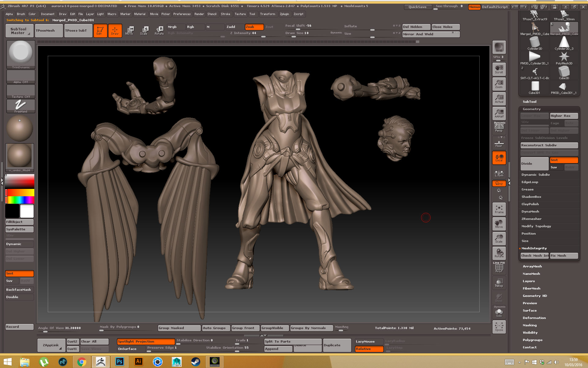Expand the Masking section
The width and height of the screenshot is (588, 368).
[x=530, y=325]
